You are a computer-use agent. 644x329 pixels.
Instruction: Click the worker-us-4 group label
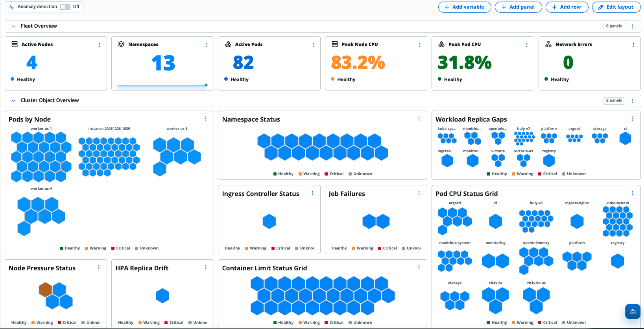coord(41,189)
